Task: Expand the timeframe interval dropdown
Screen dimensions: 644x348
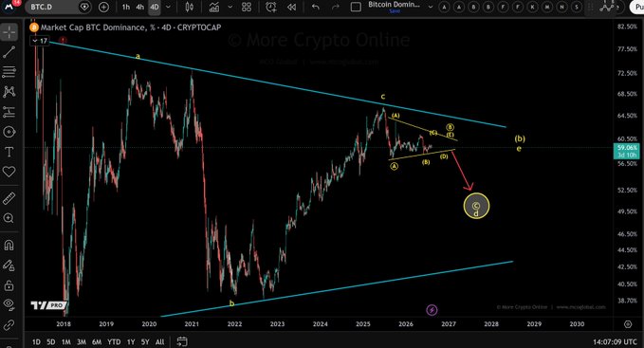Action: coord(168,7)
